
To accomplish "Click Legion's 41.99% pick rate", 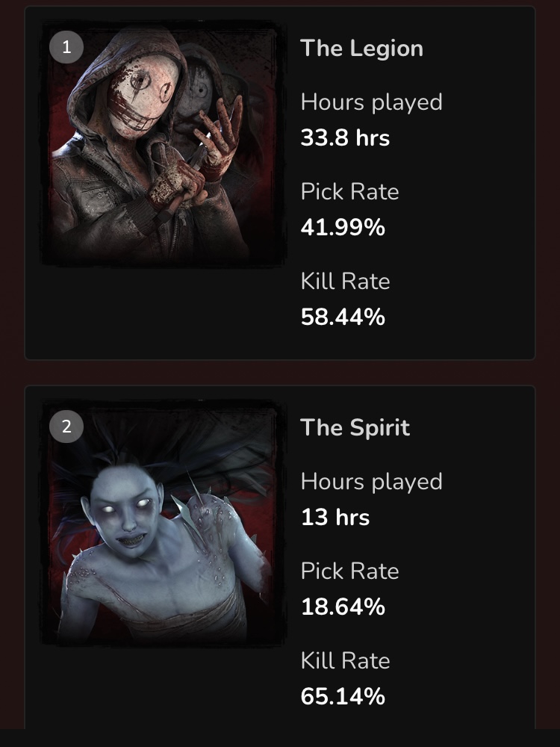I will tap(343, 227).
